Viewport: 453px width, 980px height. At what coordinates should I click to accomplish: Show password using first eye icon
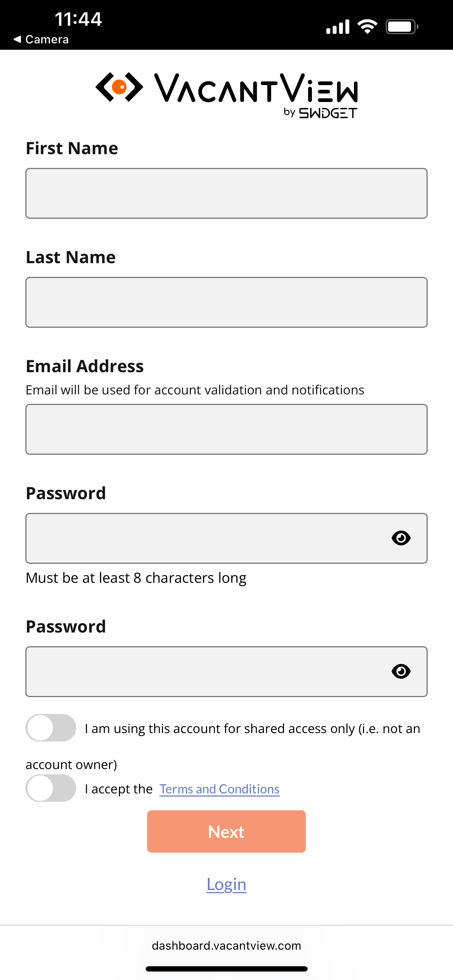[x=401, y=538]
